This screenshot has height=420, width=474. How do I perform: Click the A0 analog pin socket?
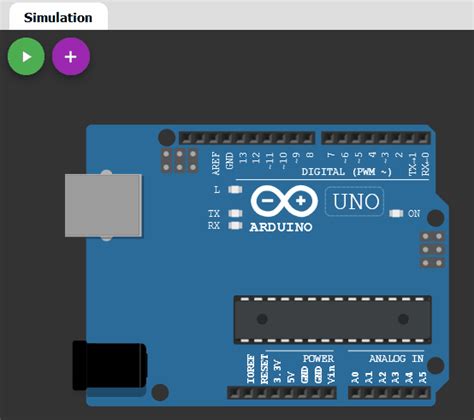tap(356, 393)
